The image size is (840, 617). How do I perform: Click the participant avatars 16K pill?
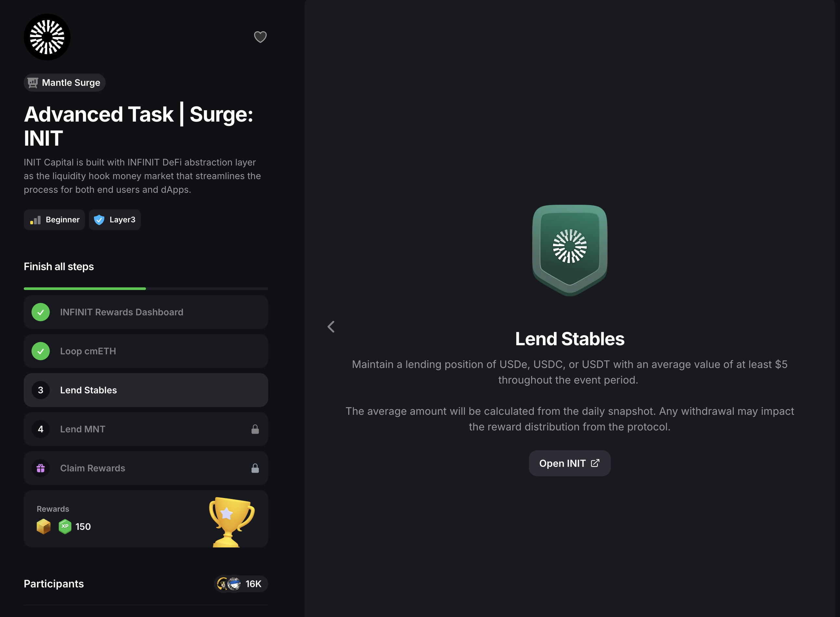click(241, 584)
